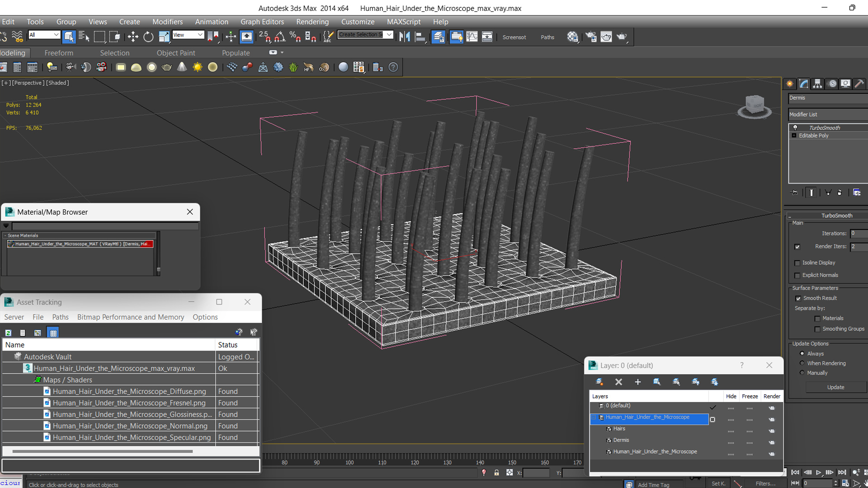868x488 pixels.
Task: Toggle the Render Iters checkbox
Action: click(x=797, y=247)
